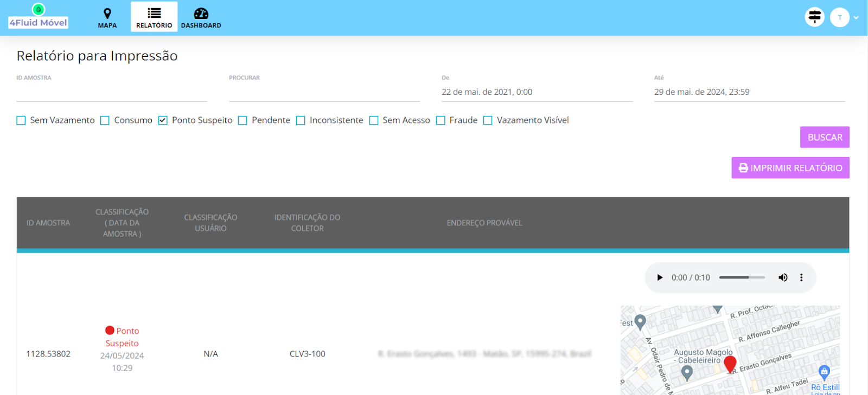Check the Vazamento Visível filter

[x=488, y=120]
